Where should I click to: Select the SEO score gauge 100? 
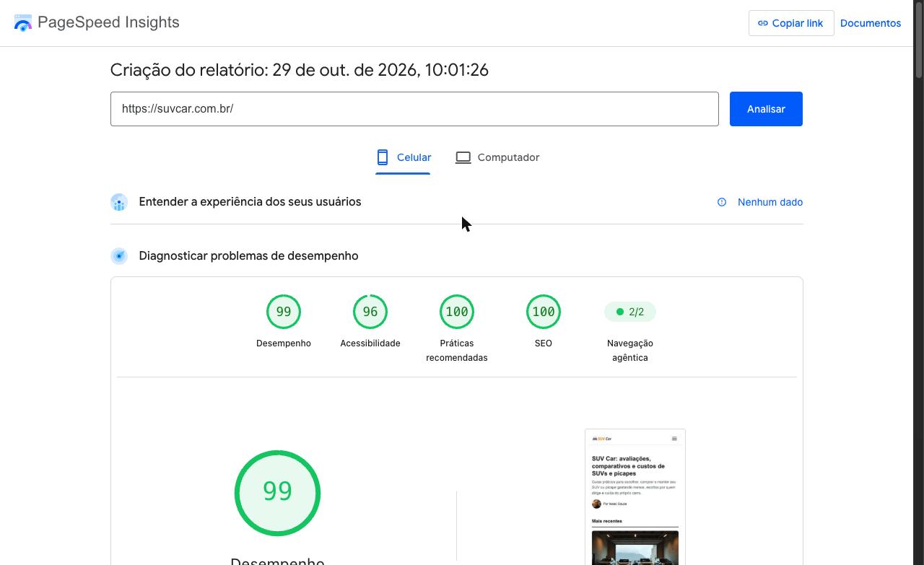click(544, 312)
